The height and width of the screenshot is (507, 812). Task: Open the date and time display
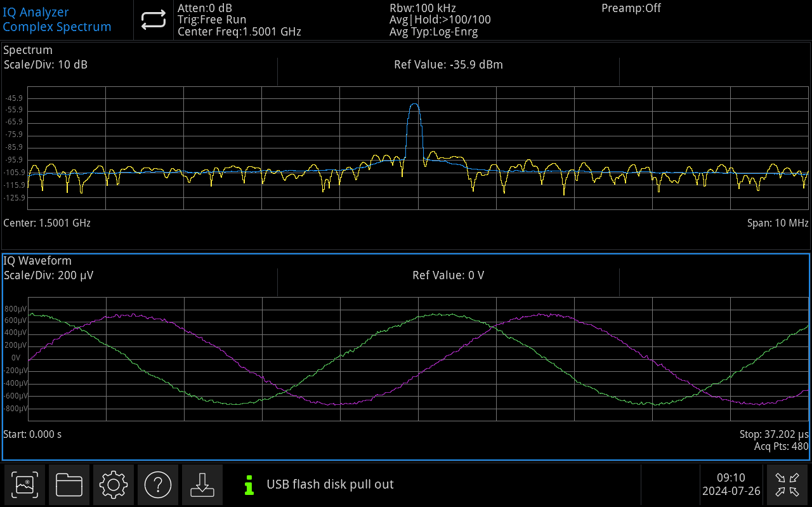pyautogui.click(x=731, y=485)
